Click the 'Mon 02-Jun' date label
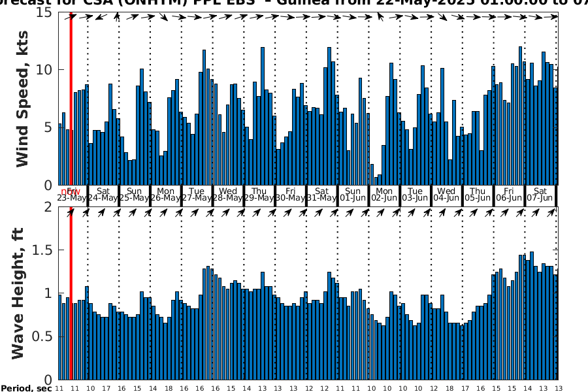Viewport: 588px width, 392px height. coord(384,195)
